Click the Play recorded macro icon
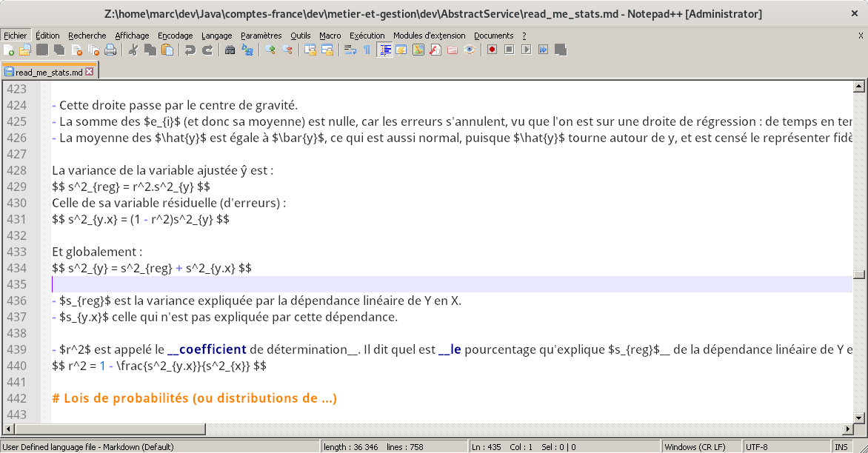The width and height of the screenshot is (868, 453). (x=526, y=50)
